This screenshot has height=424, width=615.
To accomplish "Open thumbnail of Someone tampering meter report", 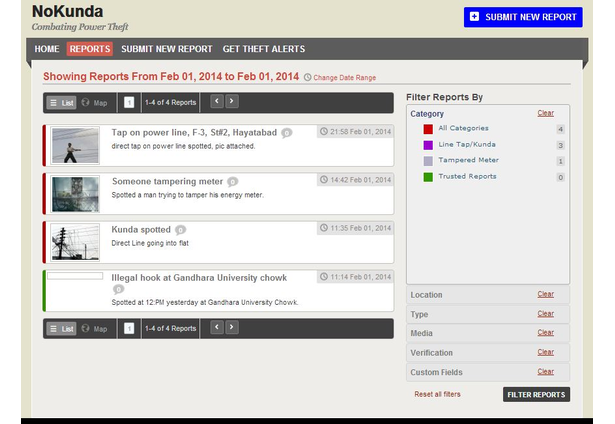I will coord(75,194).
